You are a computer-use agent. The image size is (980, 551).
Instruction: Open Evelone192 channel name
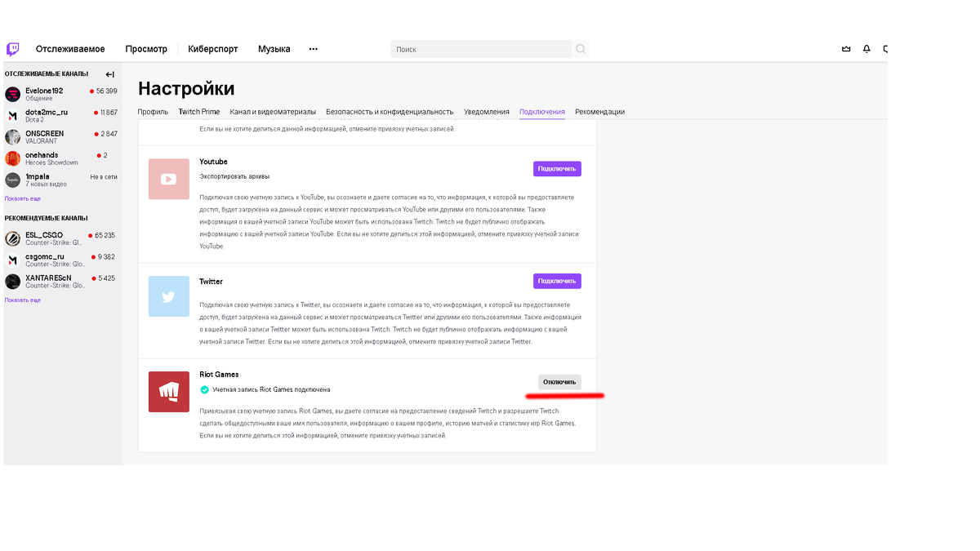click(x=44, y=91)
